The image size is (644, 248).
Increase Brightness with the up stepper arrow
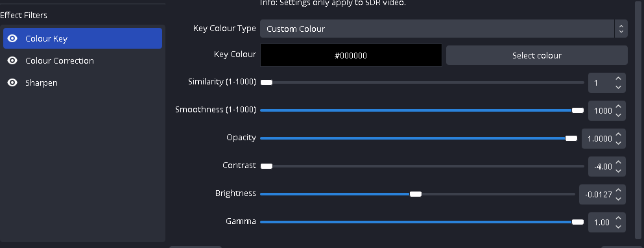pyautogui.click(x=618, y=190)
